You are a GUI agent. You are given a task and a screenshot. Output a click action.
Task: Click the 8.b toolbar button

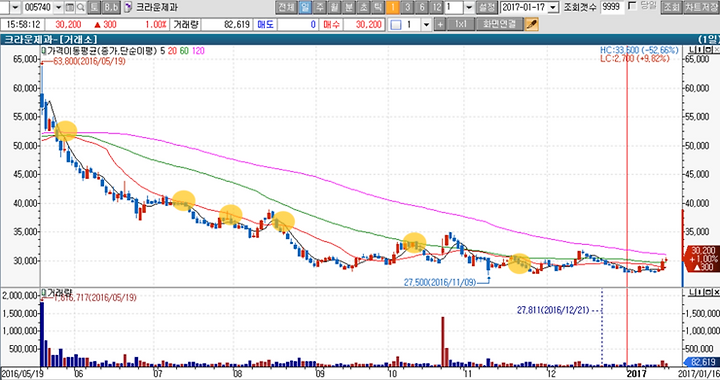111,7
